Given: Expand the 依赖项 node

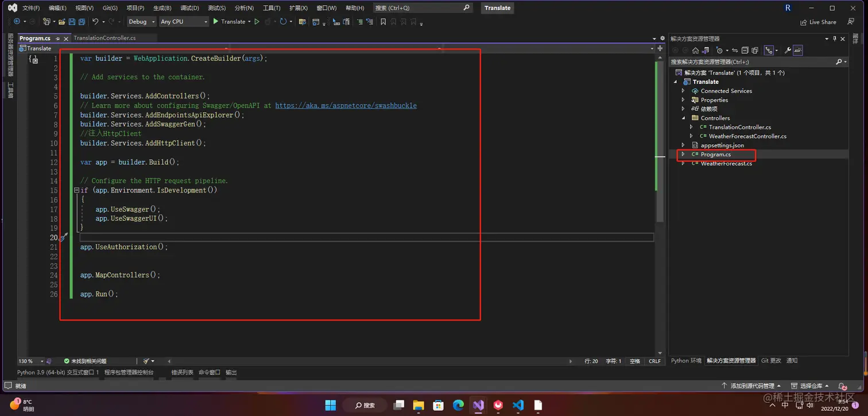Looking at the screenshot, I should 683,109.
